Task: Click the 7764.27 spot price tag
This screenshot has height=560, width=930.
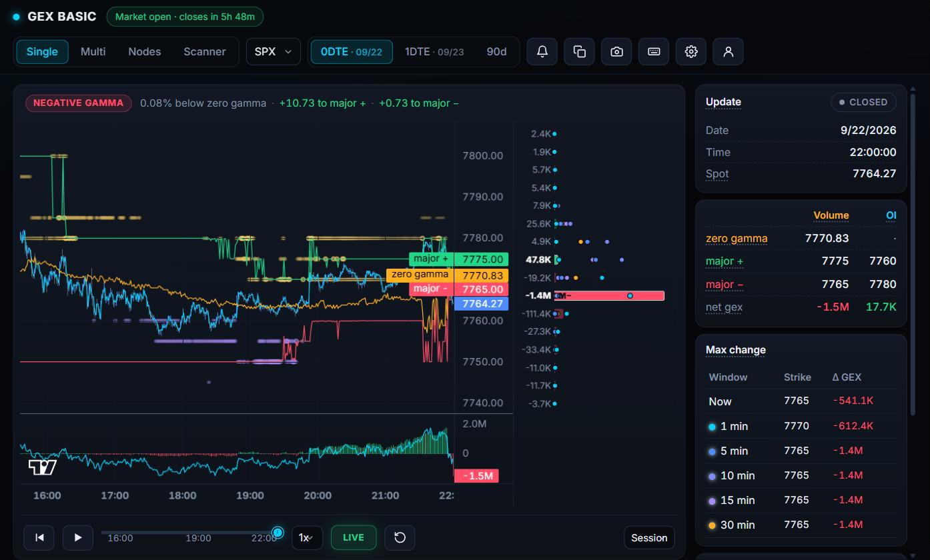Action: tap(482, 304)
